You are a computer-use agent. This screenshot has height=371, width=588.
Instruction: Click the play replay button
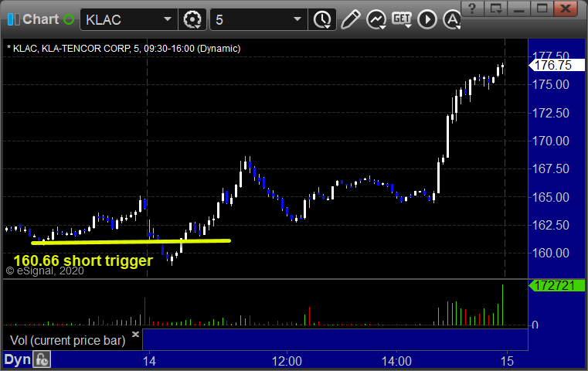(x=427, y=19)
